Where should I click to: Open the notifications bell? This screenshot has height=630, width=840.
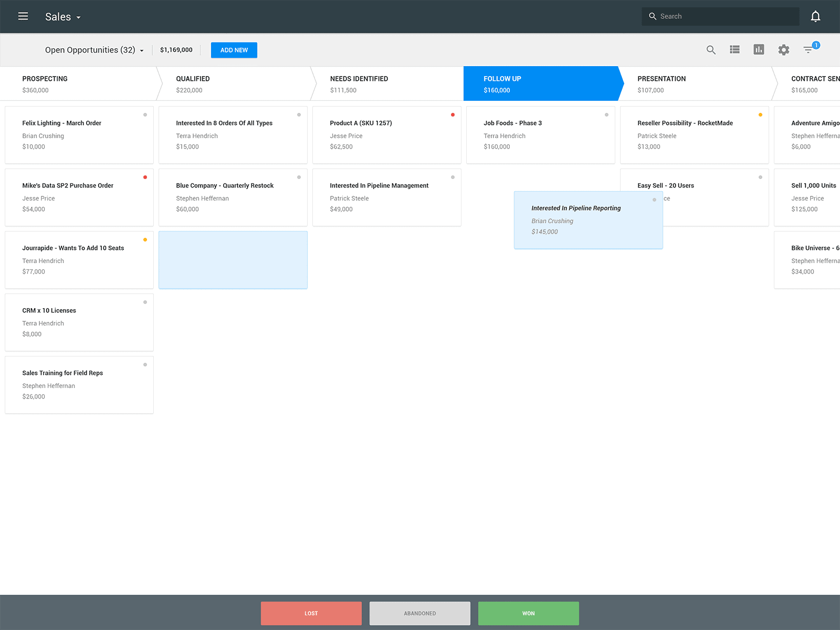(x=815, y=16)
